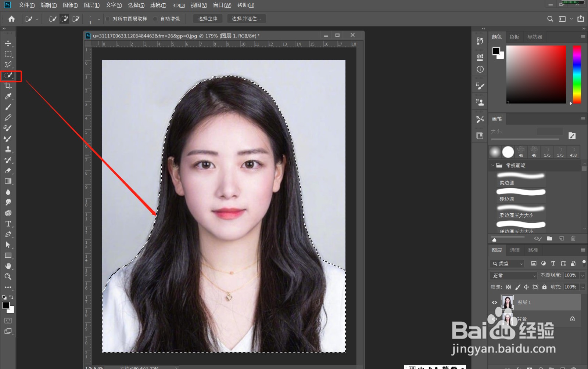Select the Pencil tool
The image size is (588, 369).
point(8,118)
